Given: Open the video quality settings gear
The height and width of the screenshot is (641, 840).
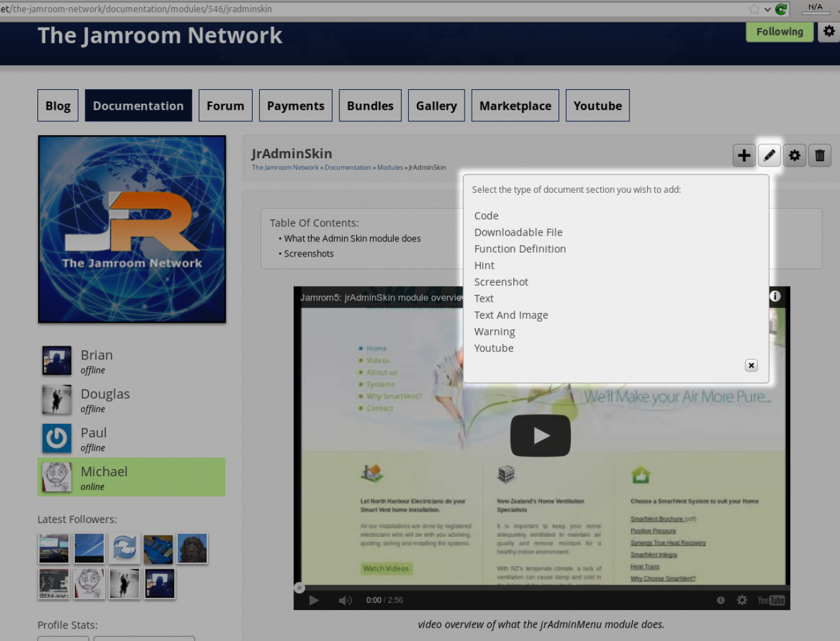Looking at the screenshot, I should (x=742, y=600).
